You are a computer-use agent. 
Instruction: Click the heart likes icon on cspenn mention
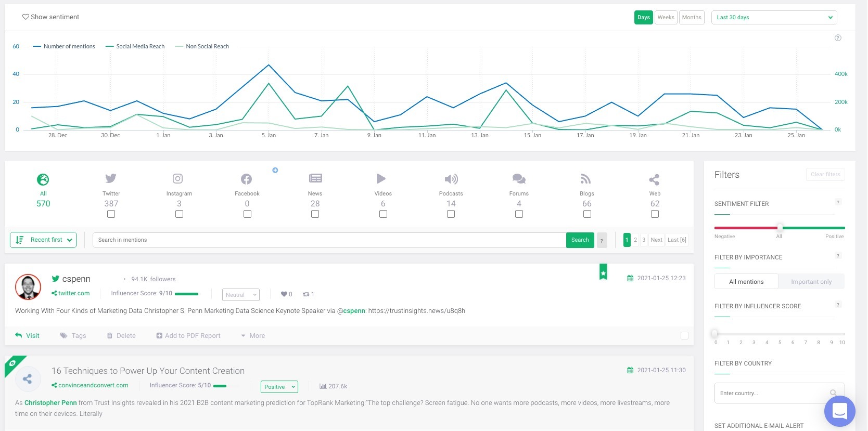point(284,294)
